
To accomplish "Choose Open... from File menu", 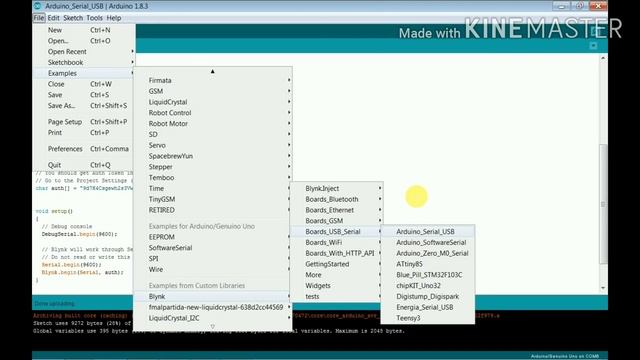I will point(84,41).
